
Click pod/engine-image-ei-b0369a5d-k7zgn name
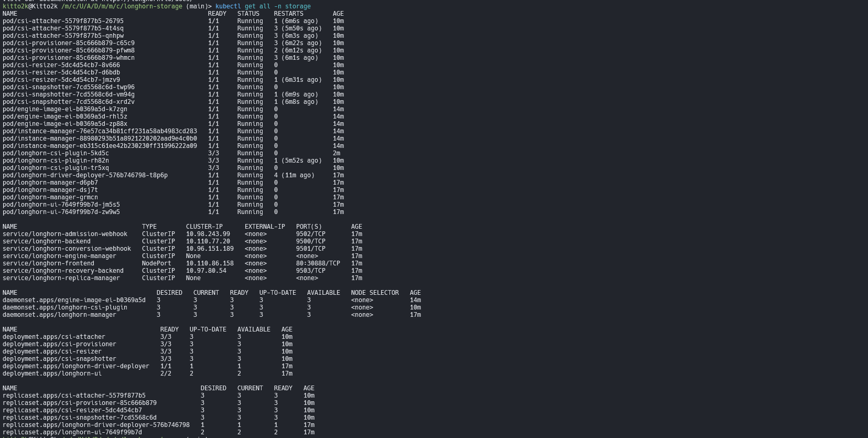(x=65, y=109)
